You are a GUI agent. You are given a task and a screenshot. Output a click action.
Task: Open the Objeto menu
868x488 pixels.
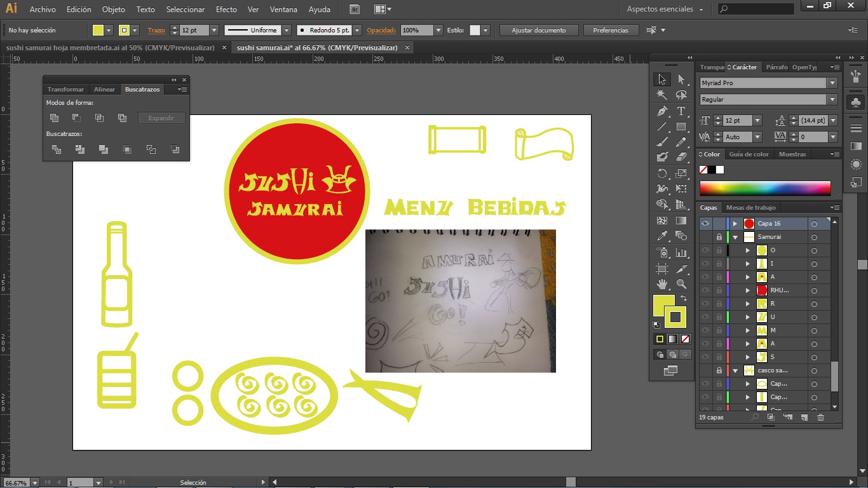coord(114,10)
